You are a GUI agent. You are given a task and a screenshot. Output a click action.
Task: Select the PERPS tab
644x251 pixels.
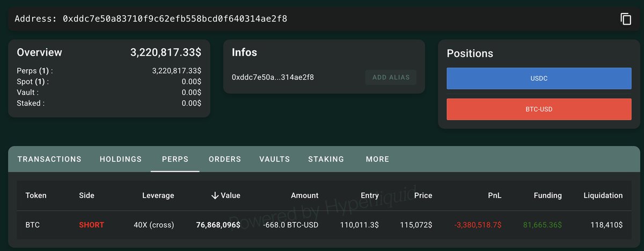point(175,159)
